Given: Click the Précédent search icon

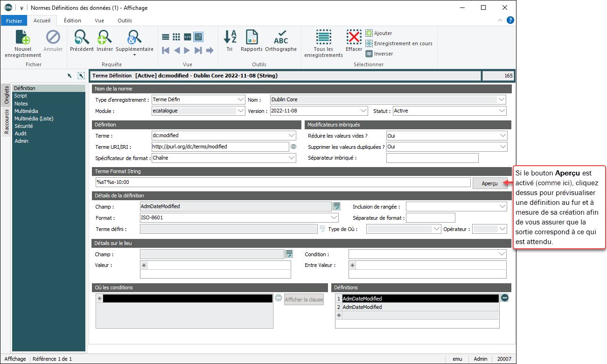Looking at the screenshot, I should tap(82, 37).
